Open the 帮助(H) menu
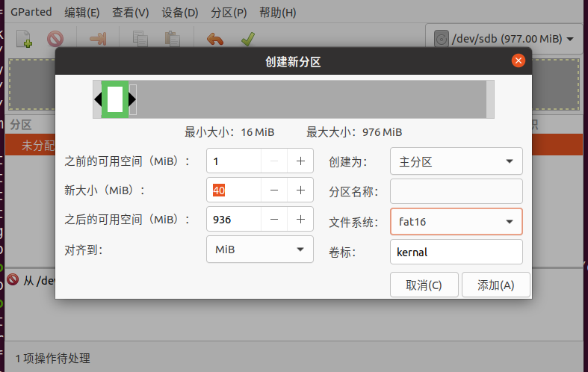588x372 pixels. (x=277, y=12)
